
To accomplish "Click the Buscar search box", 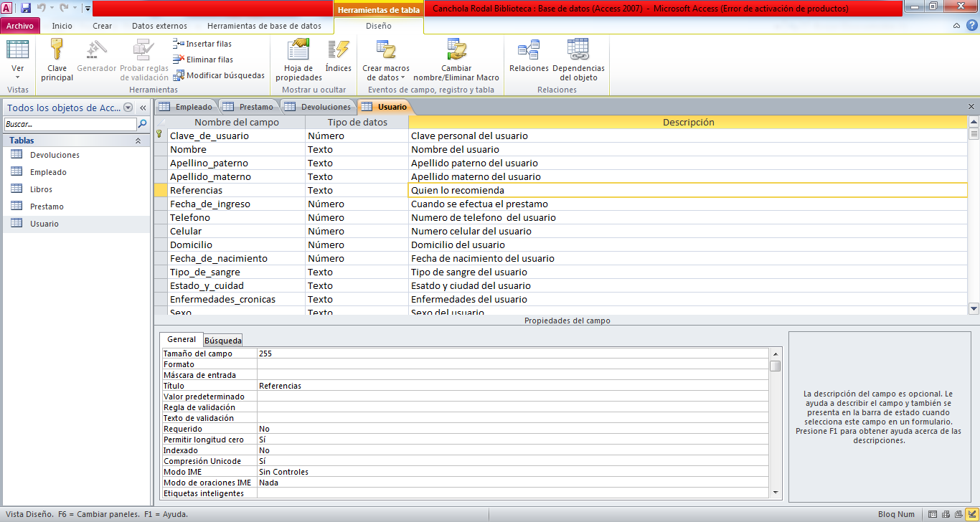I will (69, 124).
